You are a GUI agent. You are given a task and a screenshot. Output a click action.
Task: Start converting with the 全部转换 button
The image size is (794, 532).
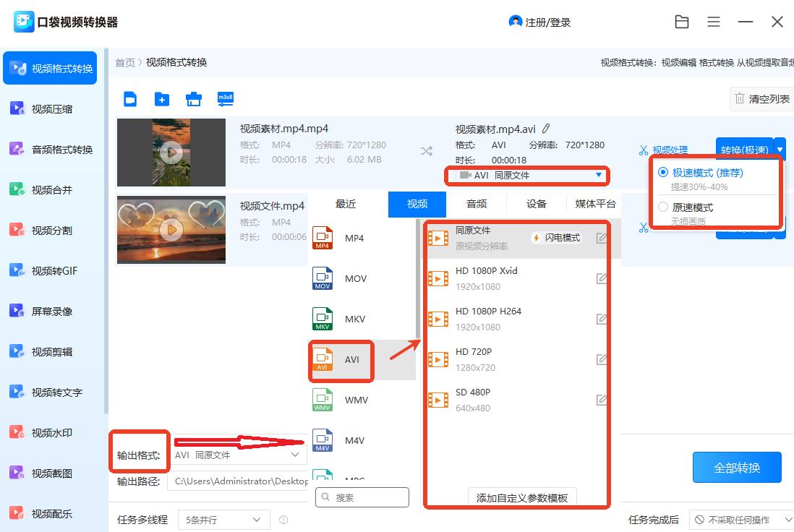(737, 467)
